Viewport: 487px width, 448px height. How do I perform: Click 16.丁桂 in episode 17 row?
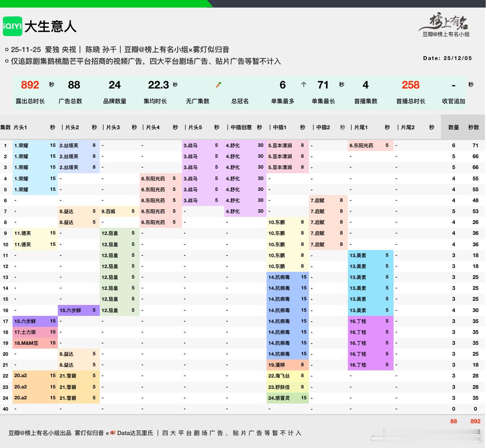[358, 321]
